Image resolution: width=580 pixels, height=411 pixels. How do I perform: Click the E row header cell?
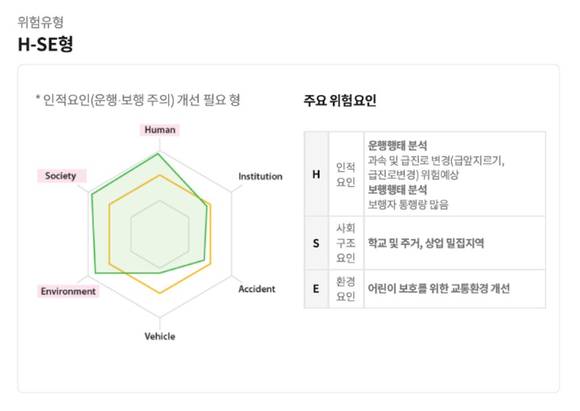coord(316,289)
